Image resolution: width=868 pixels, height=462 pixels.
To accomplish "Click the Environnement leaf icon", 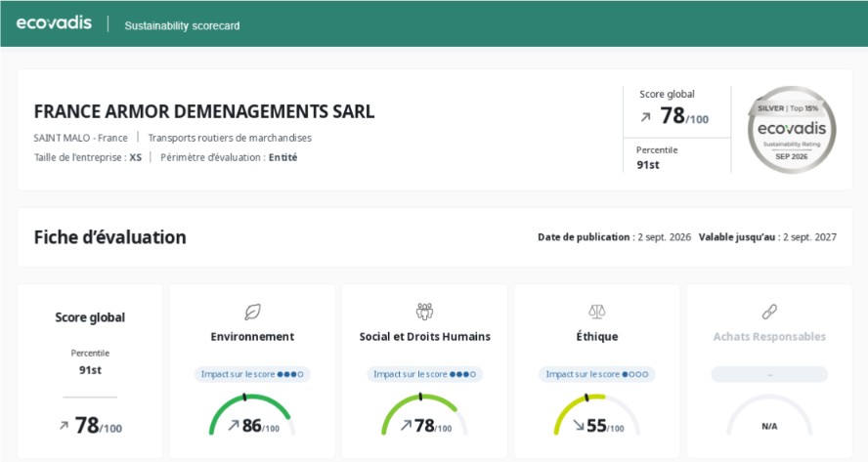I will click(x=252, y=312).
